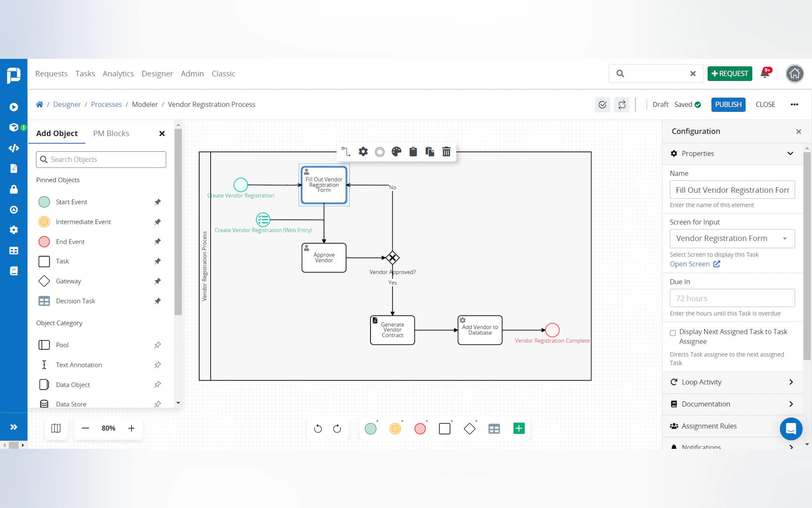Unpin the Start Event object

coord(157,202)
